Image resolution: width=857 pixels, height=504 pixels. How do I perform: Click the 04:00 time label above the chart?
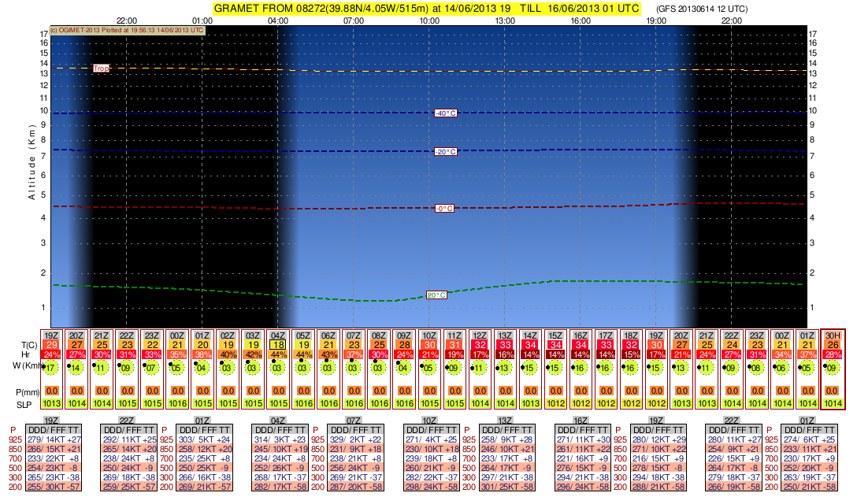pyautogui.click(x=278, y=20)
